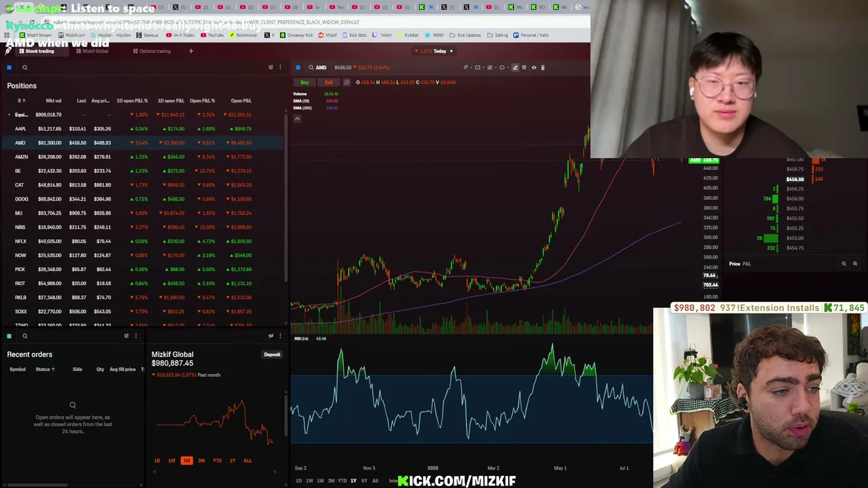This screenshot has height=488, width=868.
Task: Toggle the chart magnet snap icon
Action: click(524, 67)
